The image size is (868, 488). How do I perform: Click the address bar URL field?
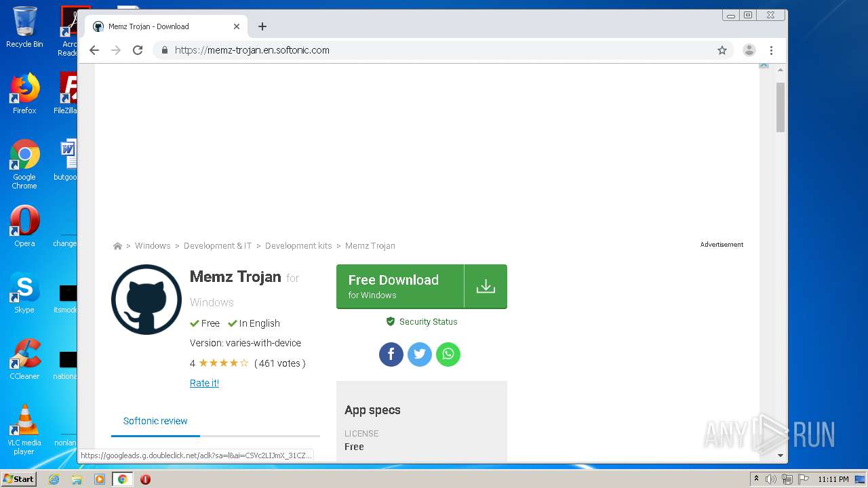[444, 50]
